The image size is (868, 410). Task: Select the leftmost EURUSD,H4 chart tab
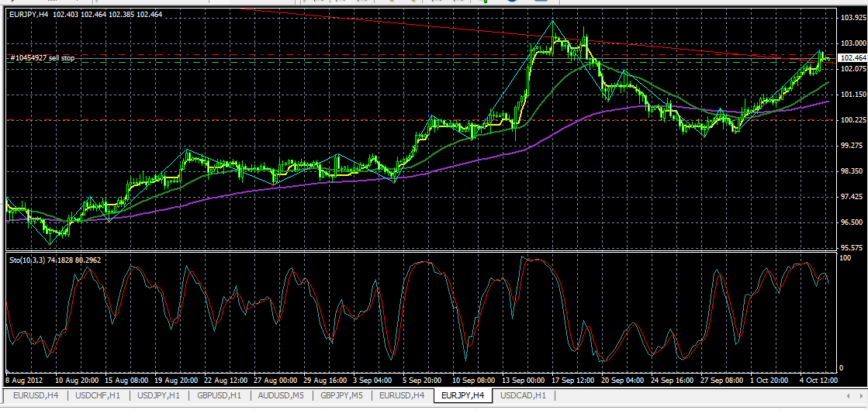(35, 396)
